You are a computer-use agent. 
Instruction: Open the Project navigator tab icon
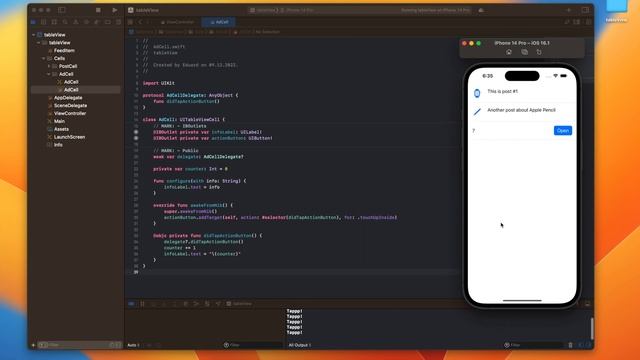click(x=33, y=22)
